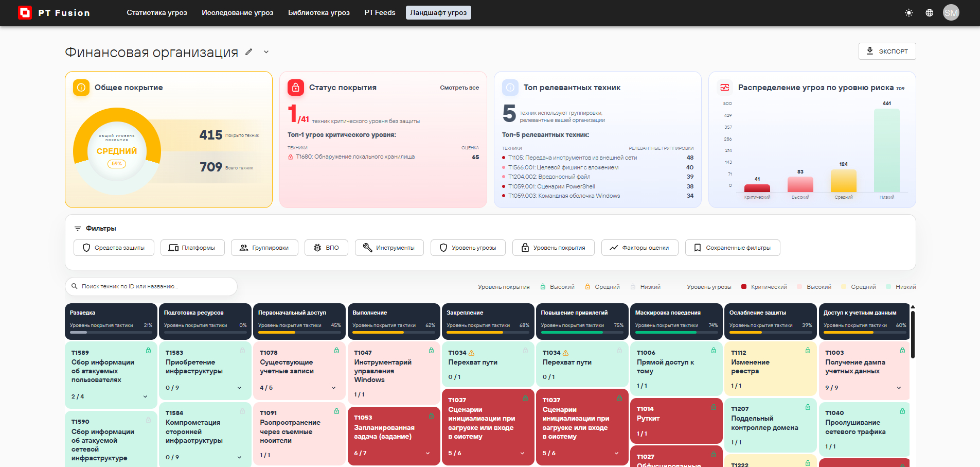The image size is (980, 467).
Task: Expand the T1589 technique card
Action: tap(146, 396)
